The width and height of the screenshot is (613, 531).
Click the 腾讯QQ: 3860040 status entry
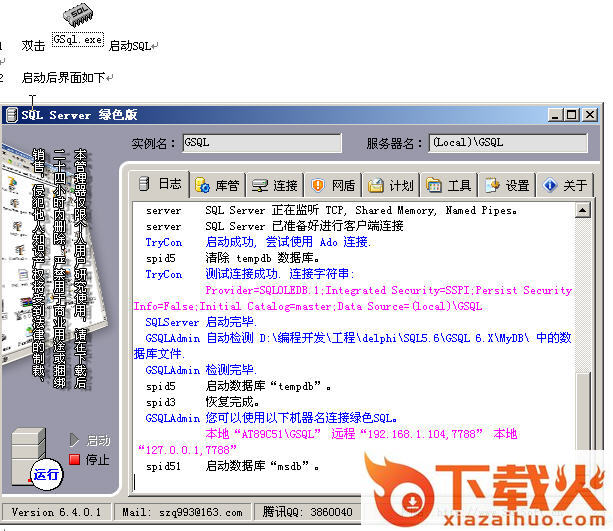point(308,512)
